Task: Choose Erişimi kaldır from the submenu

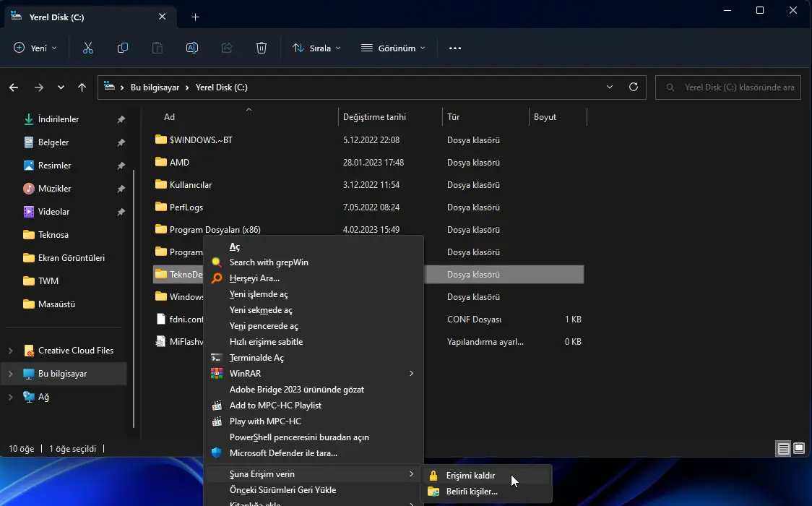Action: click(471, 475)
